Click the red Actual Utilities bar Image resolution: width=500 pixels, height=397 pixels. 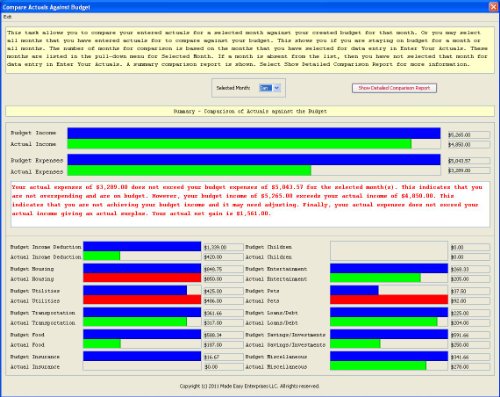(142, 300)
